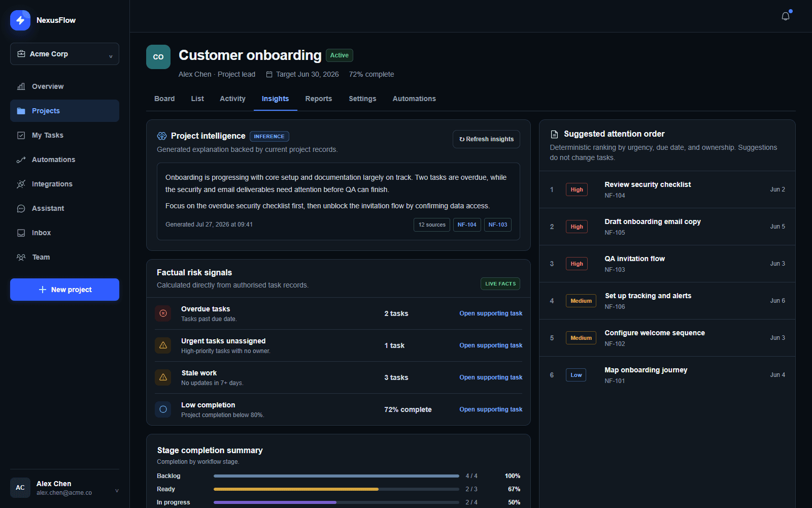
Task: Click the Team people icon
Action: 21,257
